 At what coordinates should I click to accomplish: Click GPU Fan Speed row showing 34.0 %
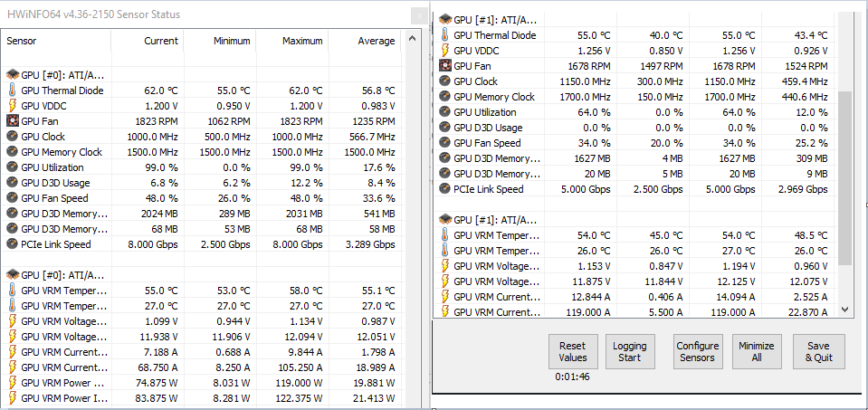[x=636, y=143]
